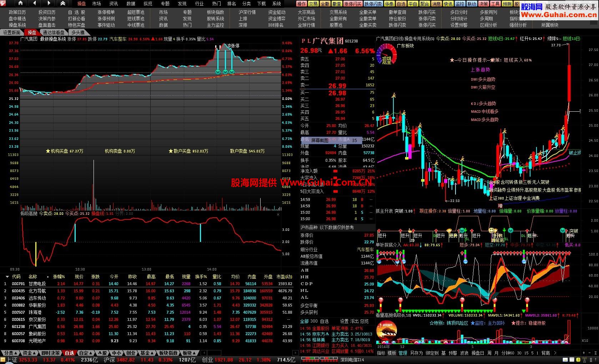Click the 交易 orange toolbar button
The width and height of the screenshot is (599, 364).
click(313, 4)
